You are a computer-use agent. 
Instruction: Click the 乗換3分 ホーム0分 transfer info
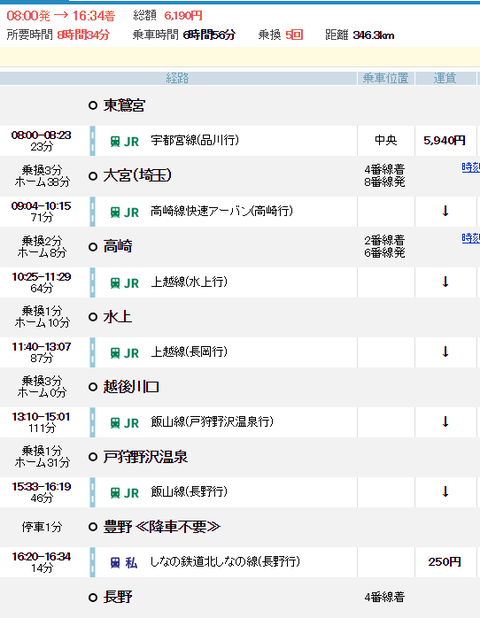[42, 387]
